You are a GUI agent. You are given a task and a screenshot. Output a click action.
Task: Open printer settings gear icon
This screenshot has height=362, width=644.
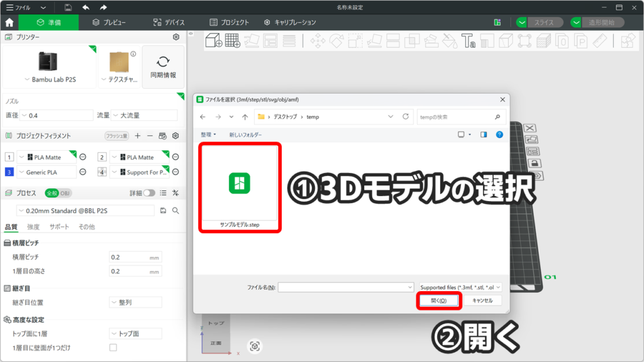click(x=176, y=38)
